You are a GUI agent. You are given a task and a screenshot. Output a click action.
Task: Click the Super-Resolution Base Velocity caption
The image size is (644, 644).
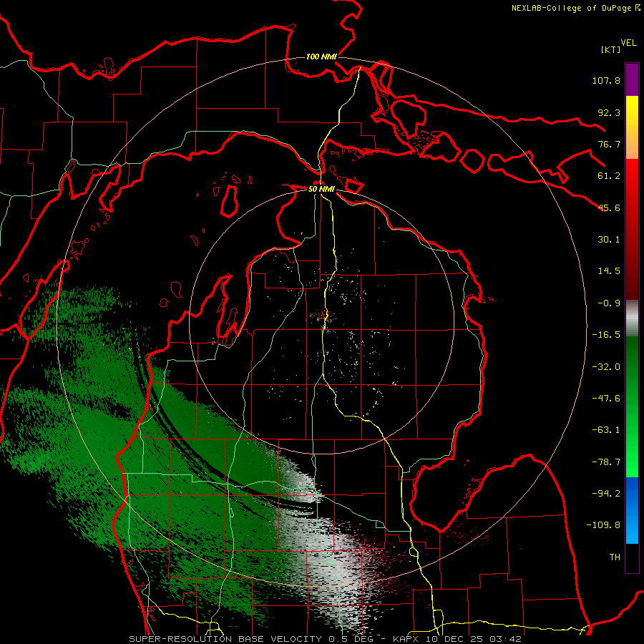click(326, 639)
